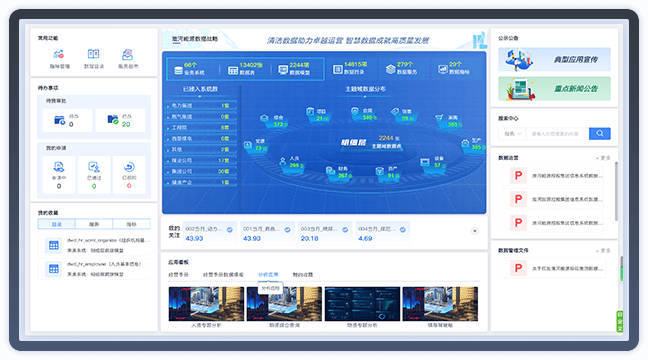Switch to 目录 tab in 我的收藏

[x=57, y=224]
